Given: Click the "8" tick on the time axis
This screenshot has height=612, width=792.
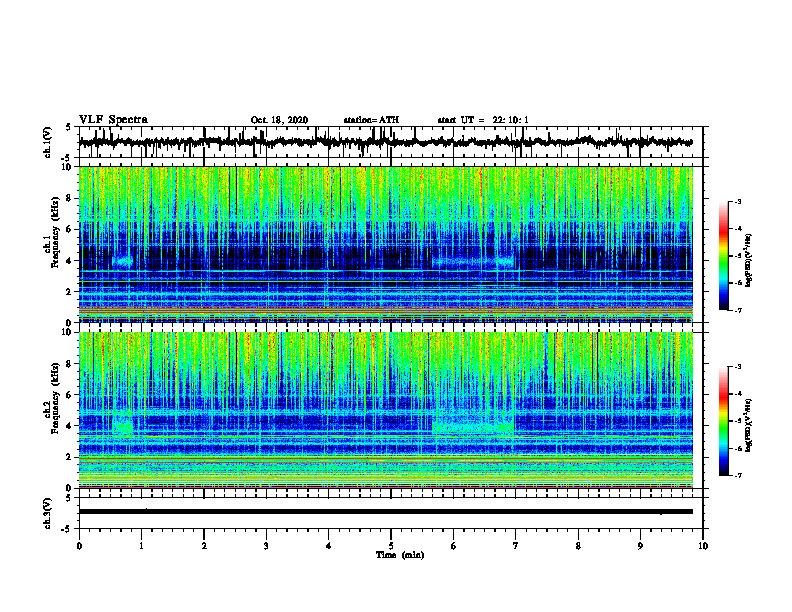Looking at the screenshot, I should click(578, 546).
